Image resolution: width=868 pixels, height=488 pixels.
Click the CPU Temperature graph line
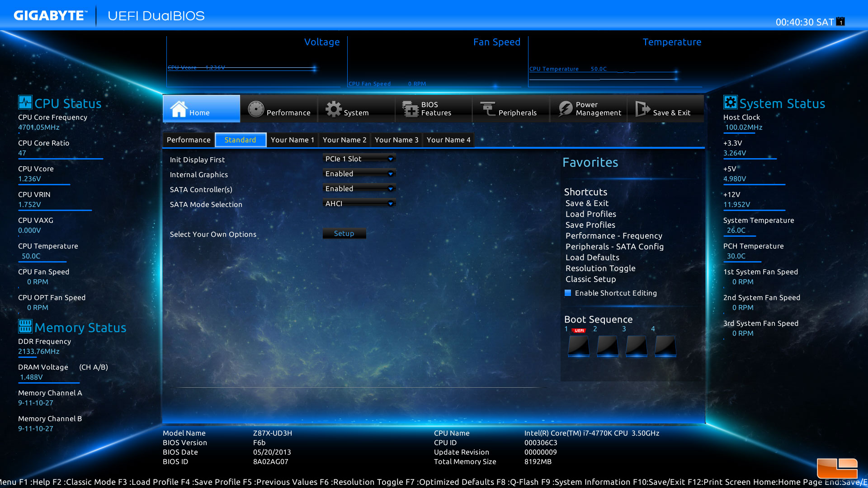click(x=604, y=71)
